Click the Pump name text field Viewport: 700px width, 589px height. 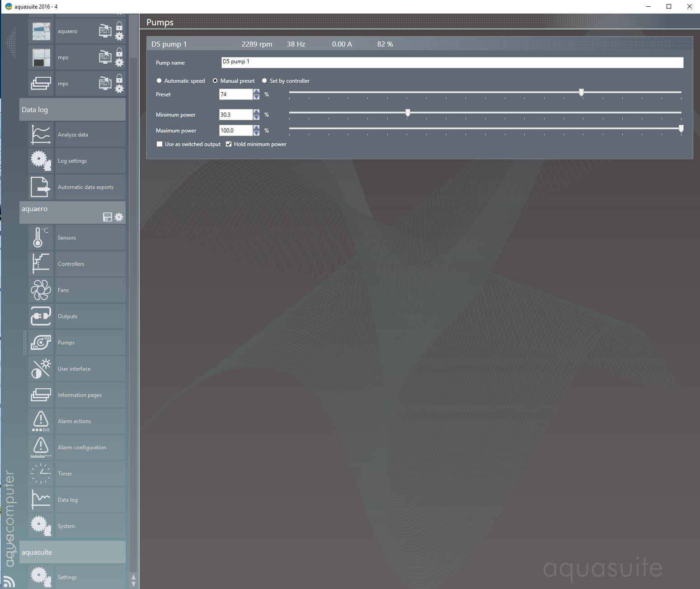tap(452, 62)
